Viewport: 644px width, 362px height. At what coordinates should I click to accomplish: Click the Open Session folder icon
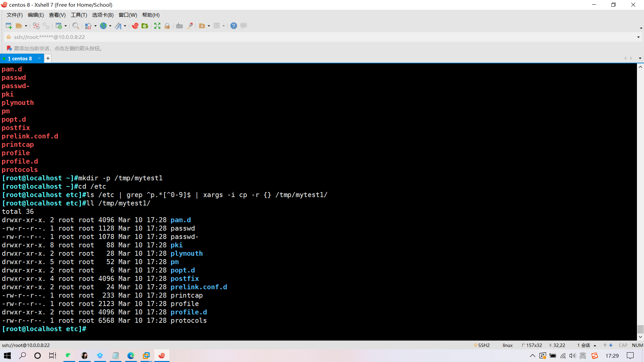[x=19, y=26]
